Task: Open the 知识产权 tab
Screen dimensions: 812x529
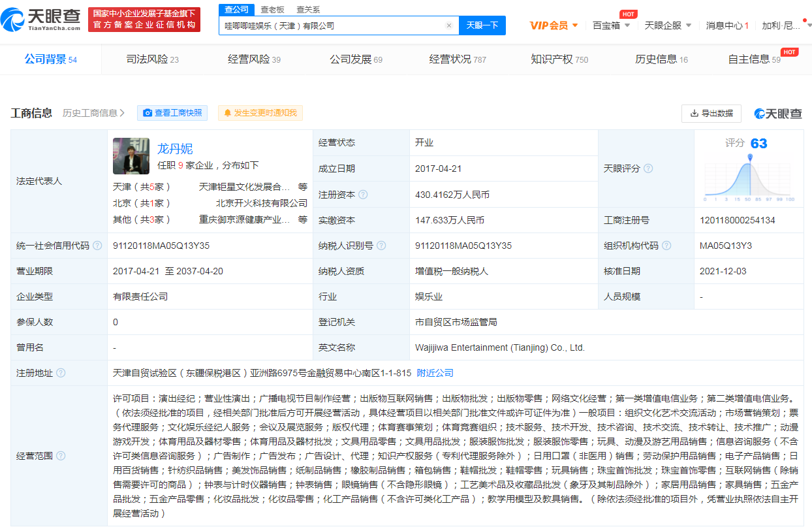Action: 559,59
